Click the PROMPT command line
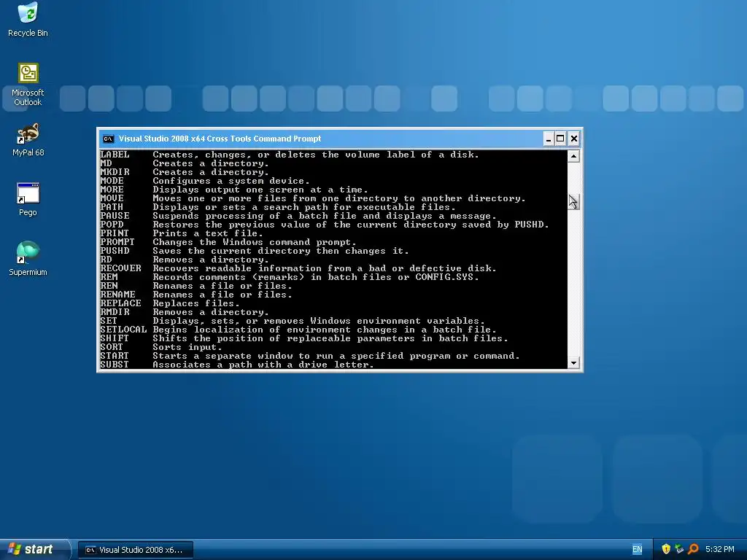Viewport: 747px width, 560px height. click(x=228, y=242)
